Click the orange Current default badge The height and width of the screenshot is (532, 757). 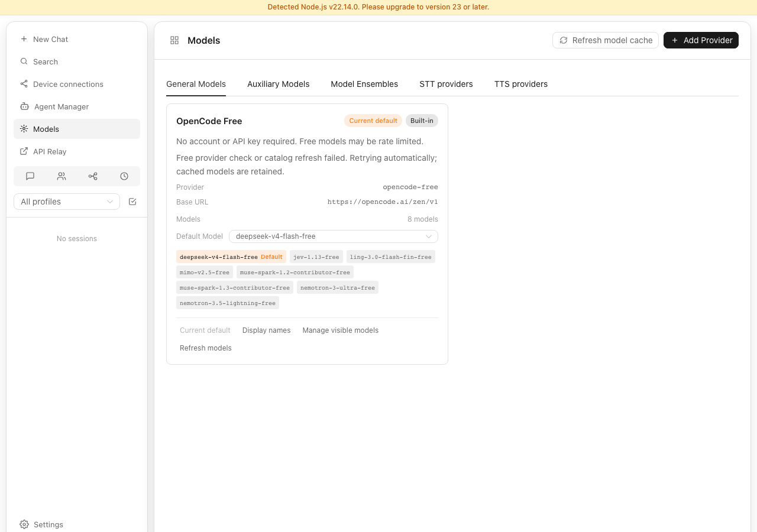(373, 121)
